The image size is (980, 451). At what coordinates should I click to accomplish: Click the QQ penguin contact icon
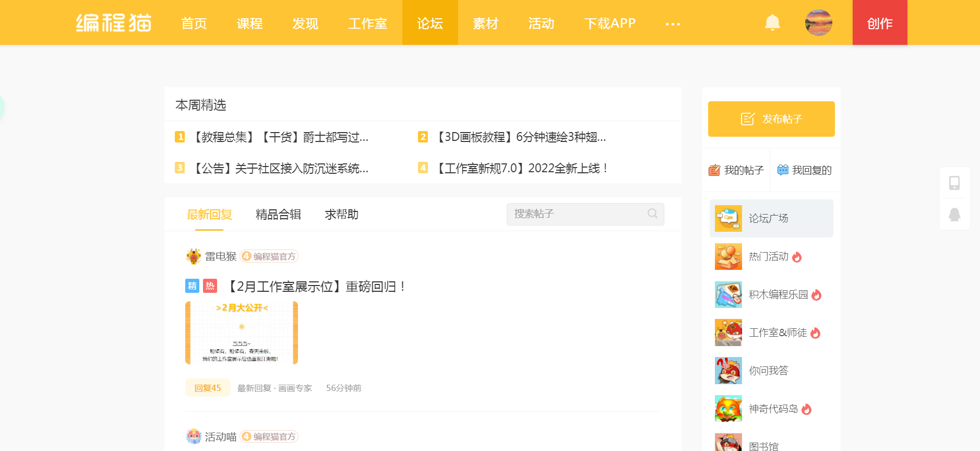click(x=954, y=215)
